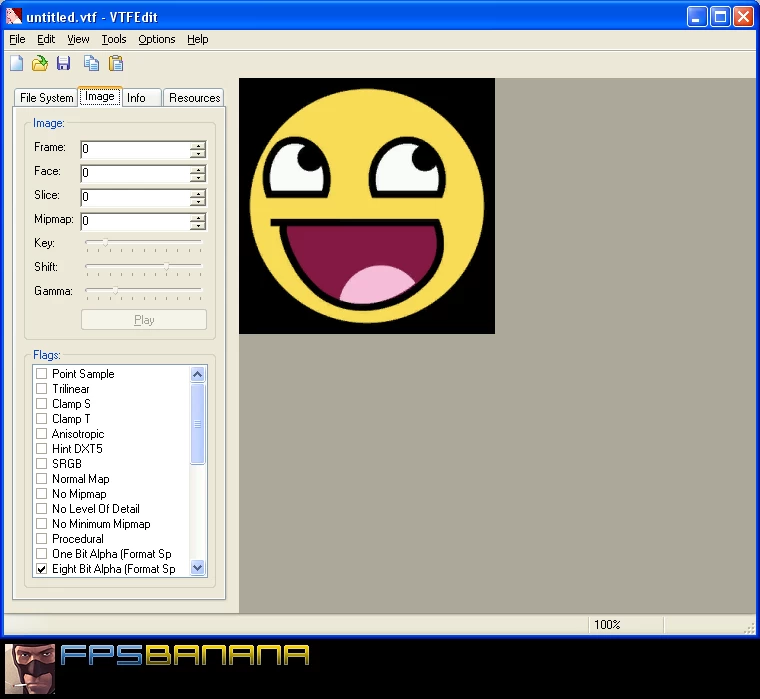Check the Procedural flag

42,539
